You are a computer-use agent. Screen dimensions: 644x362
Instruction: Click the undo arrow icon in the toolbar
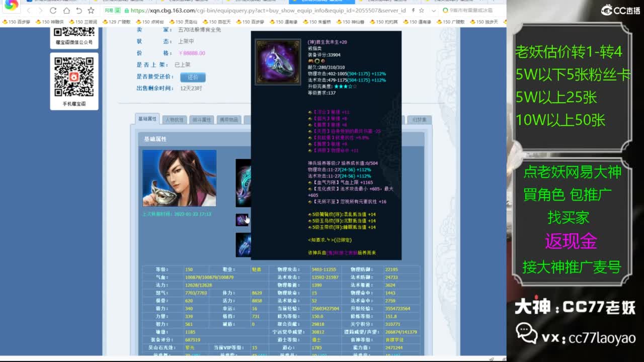(x=79, y=10)
